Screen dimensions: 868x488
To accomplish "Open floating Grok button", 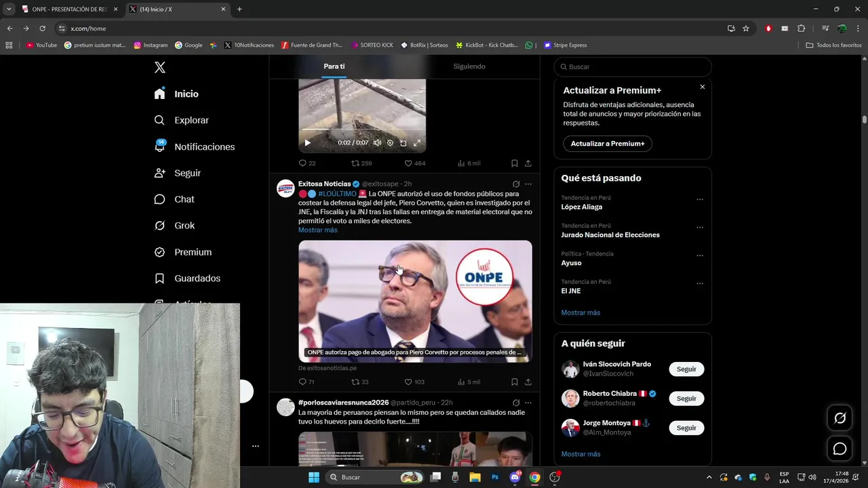I will [x=840, y=418].
